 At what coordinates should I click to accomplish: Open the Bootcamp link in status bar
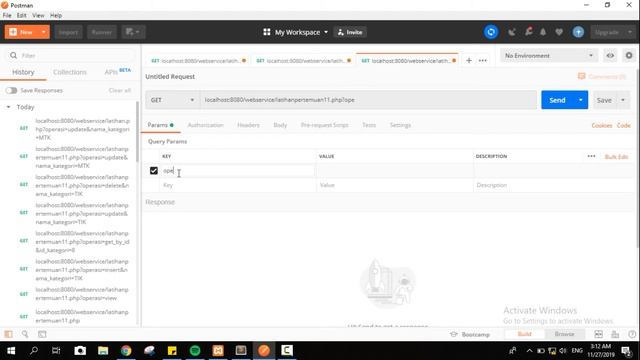(470, 334)
